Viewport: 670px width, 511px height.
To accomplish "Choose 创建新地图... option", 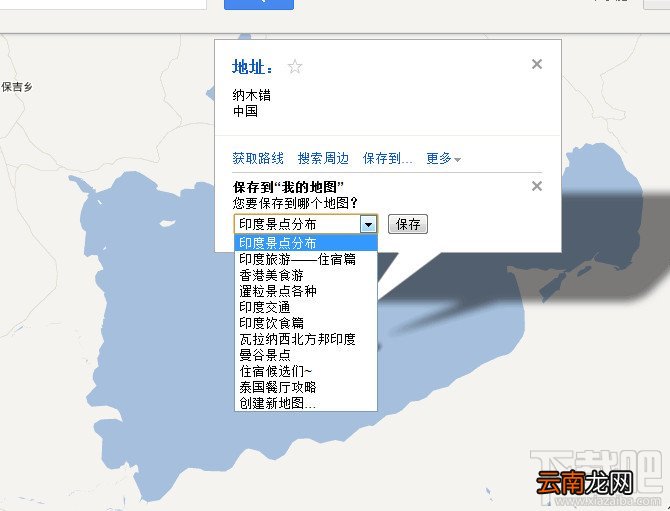I will [306, 403].
